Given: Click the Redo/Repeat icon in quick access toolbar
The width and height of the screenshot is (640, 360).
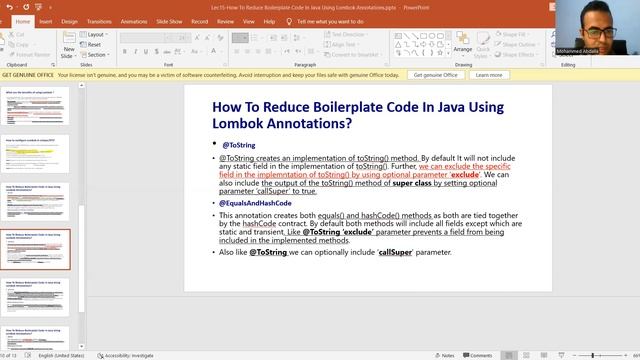Looking at the screenshot, I should (26, 7).
